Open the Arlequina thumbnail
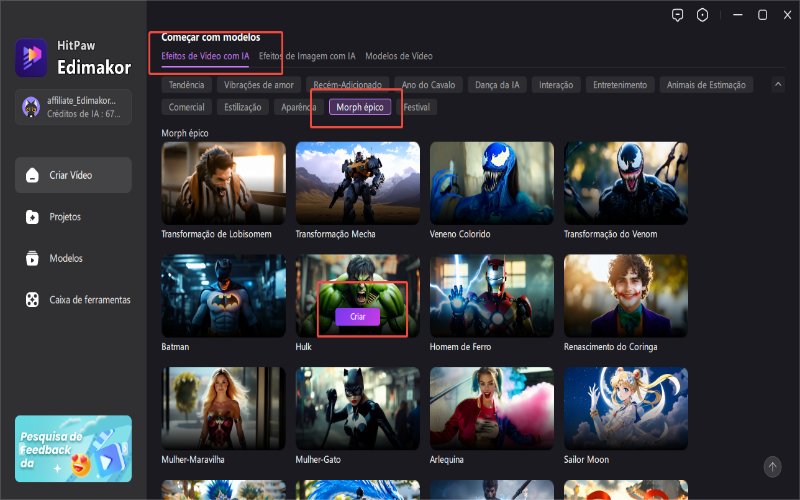Image resolution: width=800 pixels, height=500 pixels. (492, 409)
